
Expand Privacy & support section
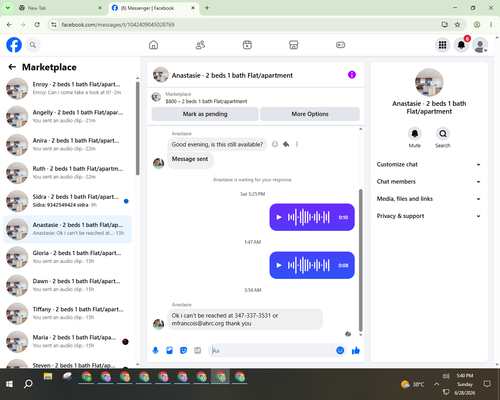(x=429, y=216)
